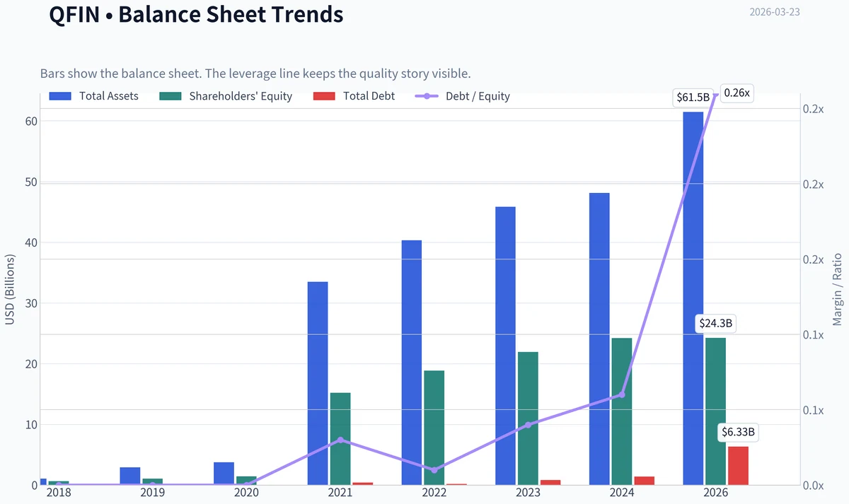Select the $24.3B equity data label

point(715,324)
